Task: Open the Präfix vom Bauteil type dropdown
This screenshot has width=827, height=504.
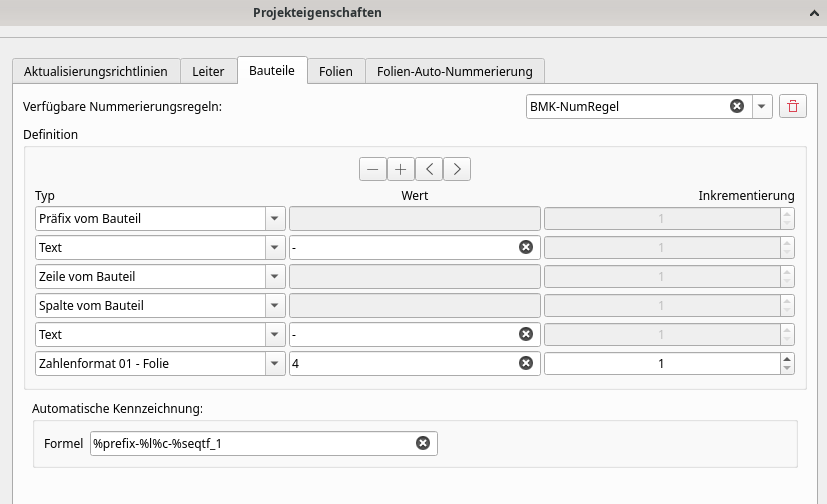Action: [x=273, y=218]
